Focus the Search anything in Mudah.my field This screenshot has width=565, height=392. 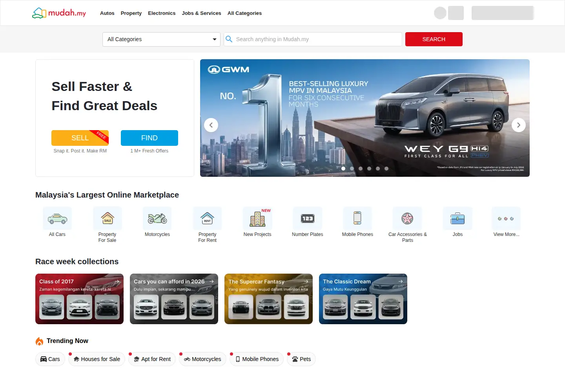pos(313,39)
